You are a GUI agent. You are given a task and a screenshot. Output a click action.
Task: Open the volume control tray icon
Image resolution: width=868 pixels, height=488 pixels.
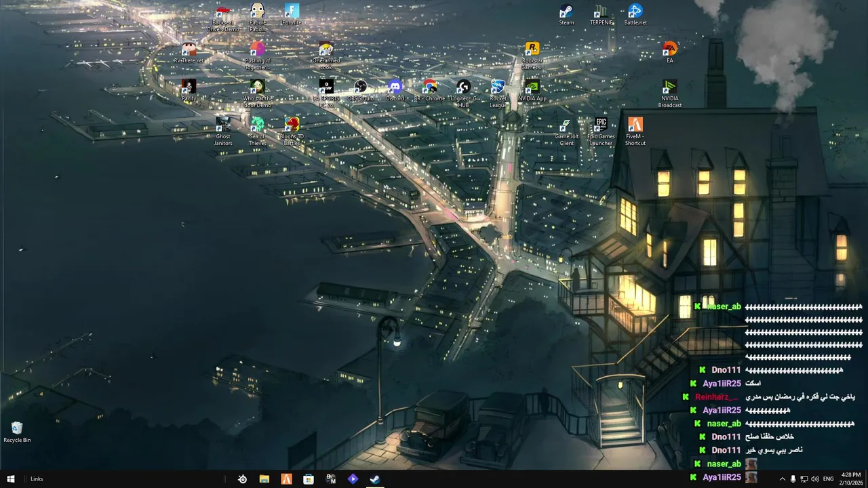pos(814,479)
